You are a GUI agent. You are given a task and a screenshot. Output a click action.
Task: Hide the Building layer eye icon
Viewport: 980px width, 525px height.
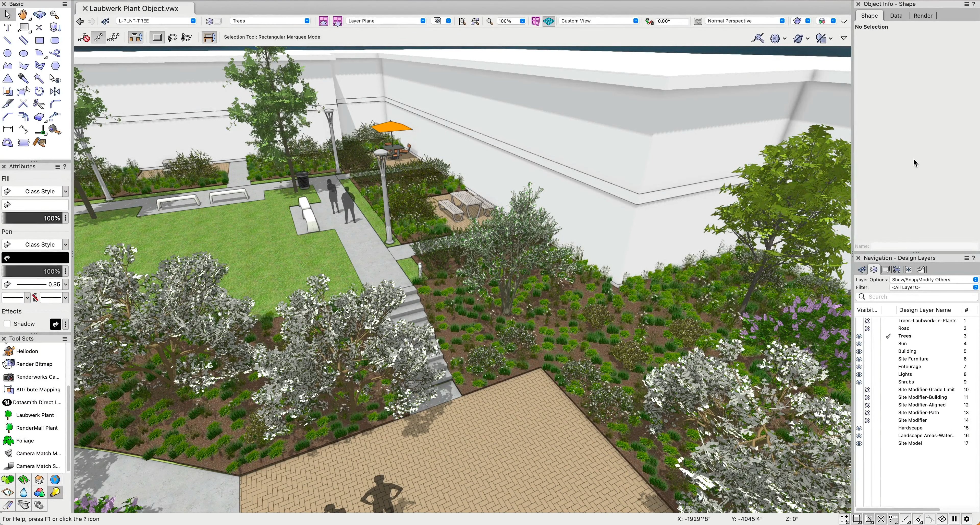coord(859,351)
